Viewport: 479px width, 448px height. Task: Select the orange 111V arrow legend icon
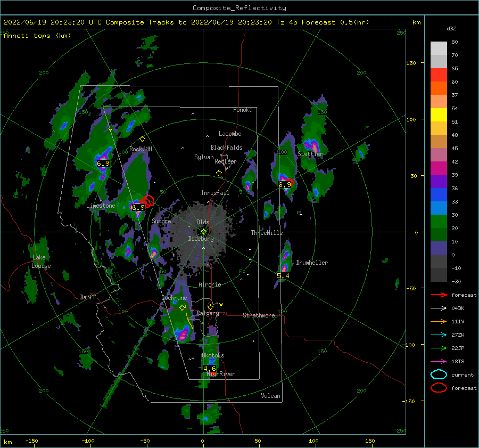pyautogui.click(x=439, y=321)
